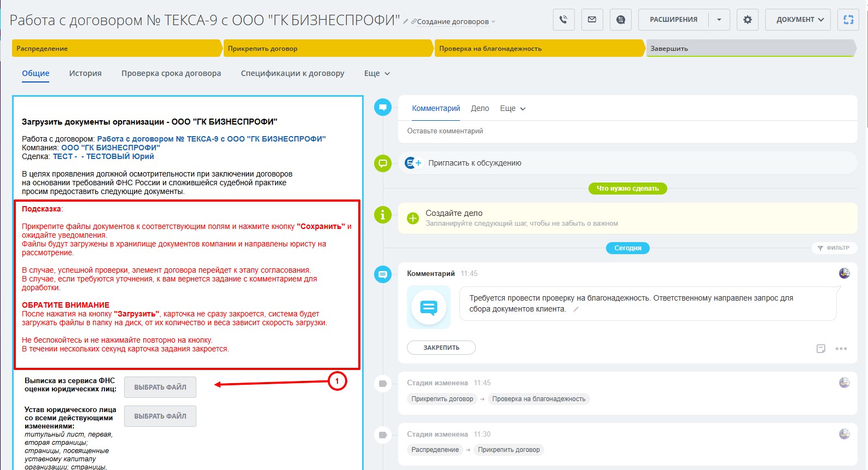Click gray stage icon for 11:30 entry
Image resolution: width=868 pixels, height=470 pixels.
(382, 435)
